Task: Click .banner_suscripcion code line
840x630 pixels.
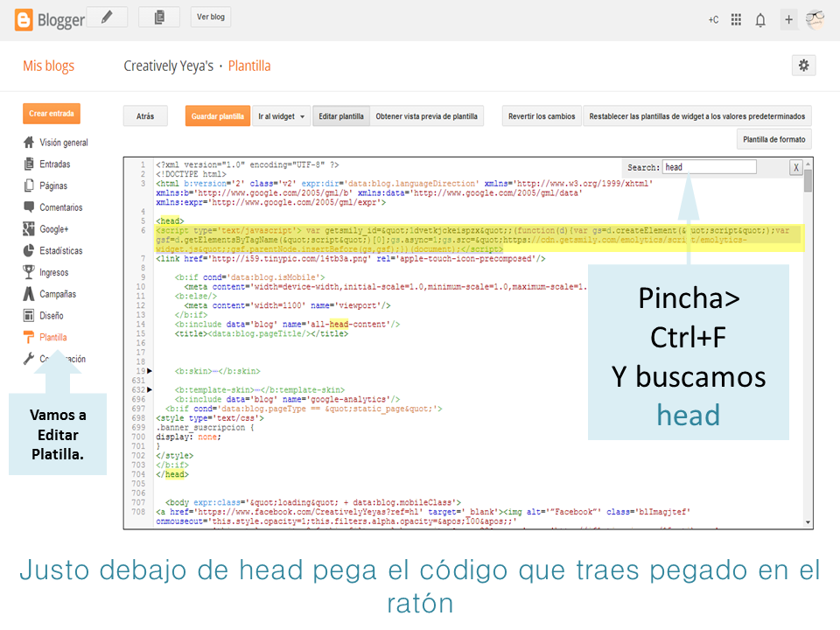Action: pyautogui.click(x=205, y=427)
